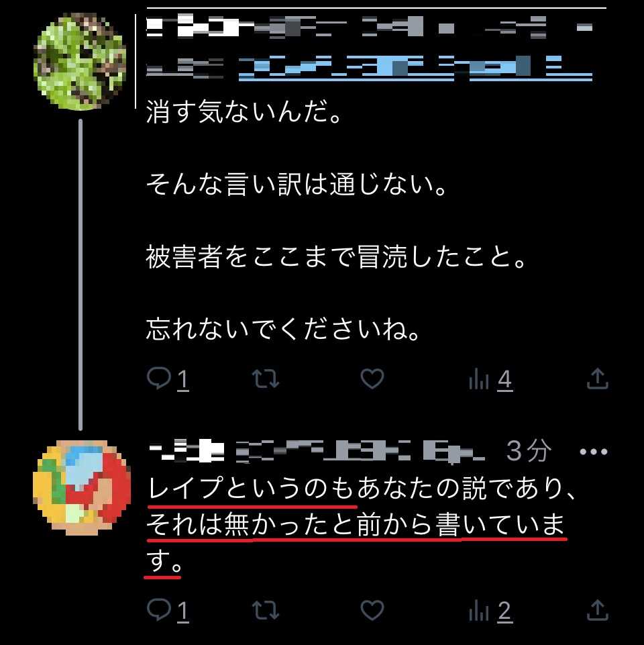Reply to the tweet starting レイプというのも

pos(168,610)
